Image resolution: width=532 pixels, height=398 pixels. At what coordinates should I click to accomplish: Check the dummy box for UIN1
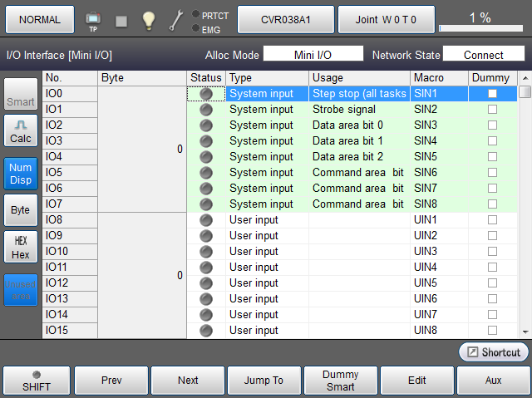(x=492, y=220)
